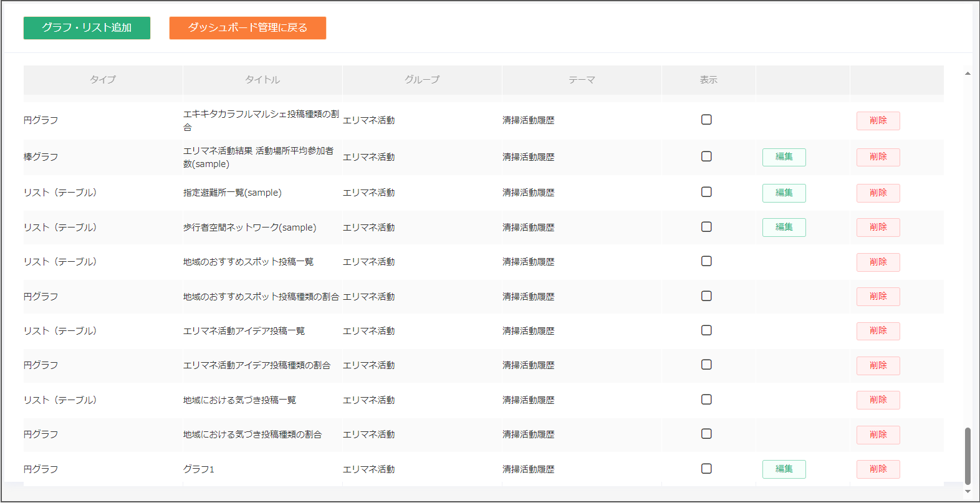Edit the 指定避難所一覧(sample) row
Viewport: 980px width, 503px height.
[x=784, y=193]
